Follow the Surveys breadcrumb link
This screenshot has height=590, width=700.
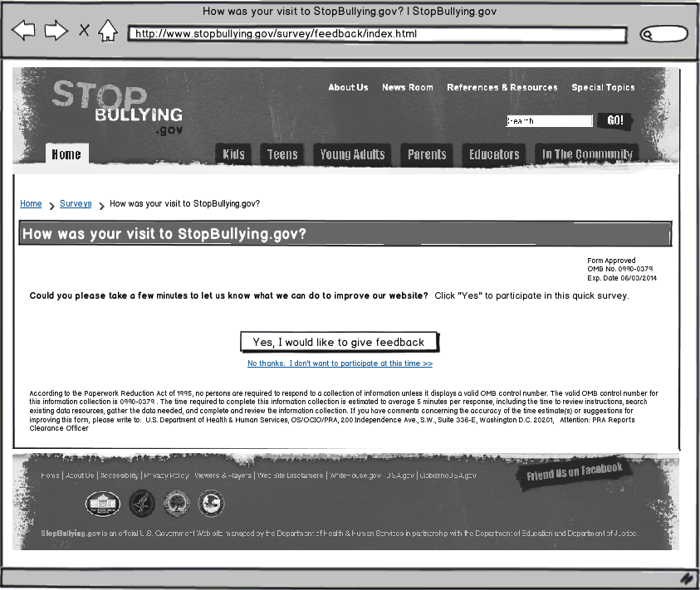click(76, 203)
